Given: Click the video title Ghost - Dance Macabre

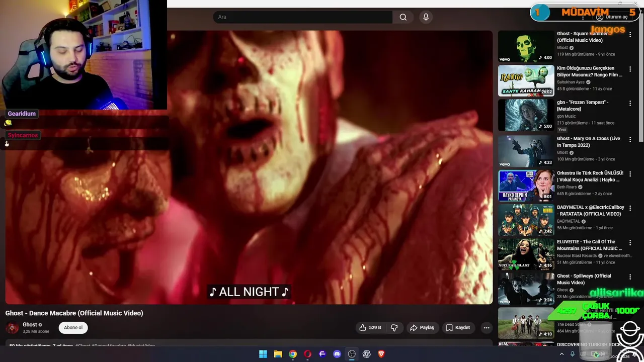Looking at the screenshot, I should (x=74, y=313).
